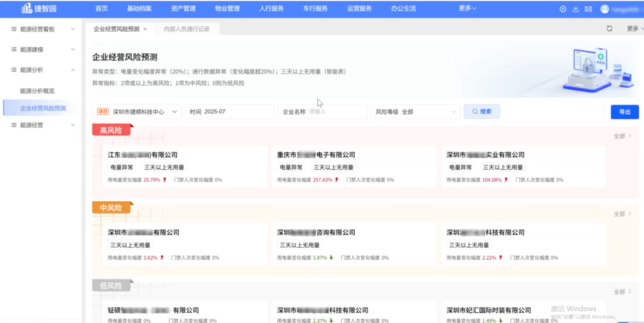Viewport: 644px width, 323px height.
Task: Click the 企业名称 input field
Action: (x=336, y=112)
